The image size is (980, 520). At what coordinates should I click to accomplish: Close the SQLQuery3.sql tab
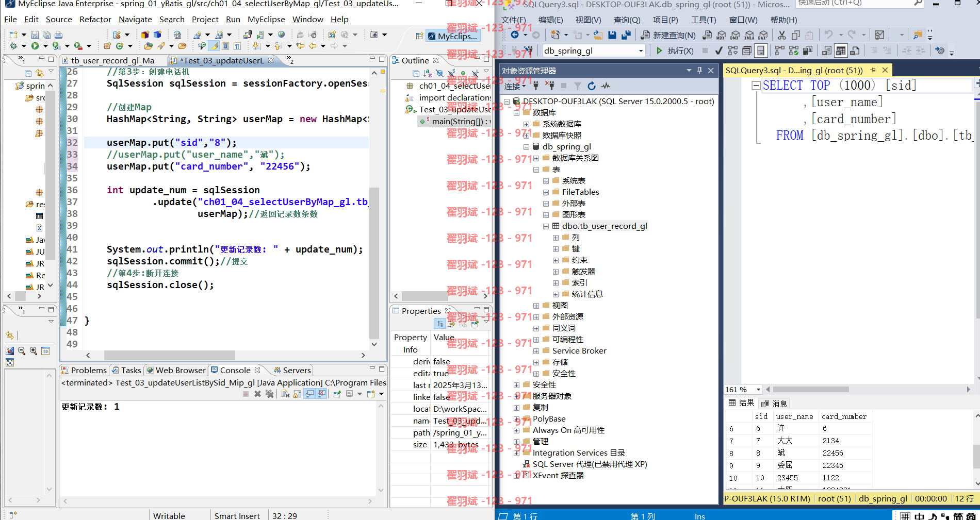click(885, 70)
